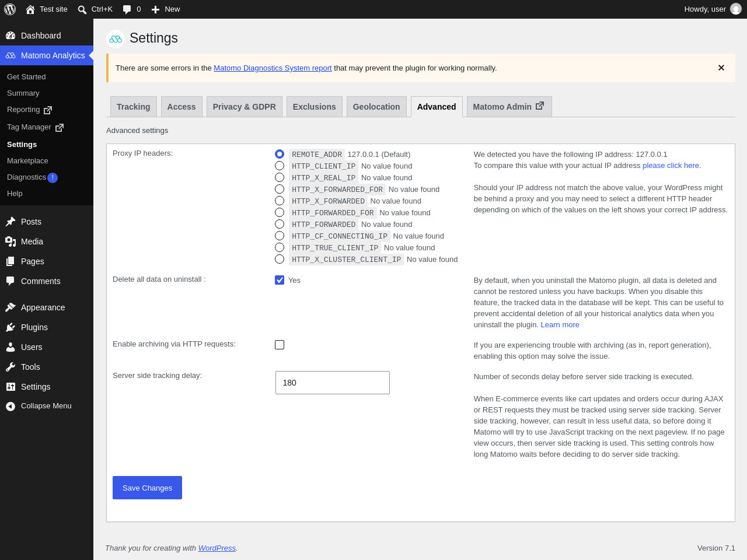Viewport: 747px width, 560px height.
Task: Click the Reporting external link icon
Action: coord(48,110)
